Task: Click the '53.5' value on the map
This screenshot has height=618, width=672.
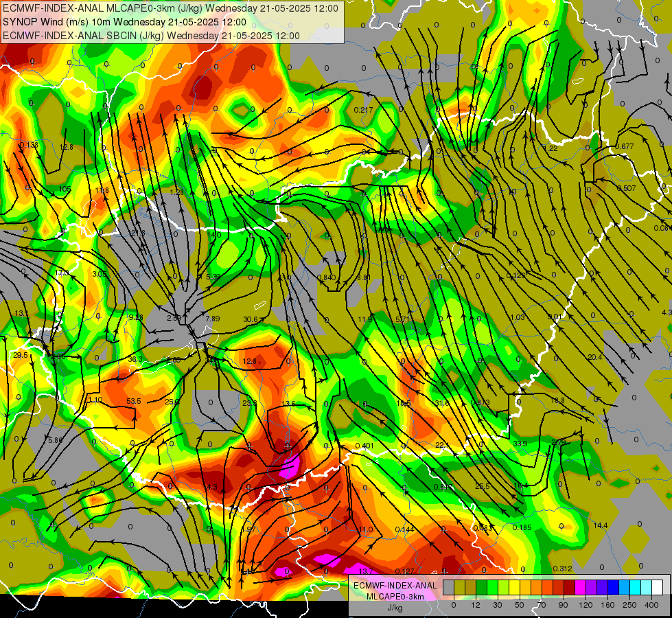Action: pos(134,402)
